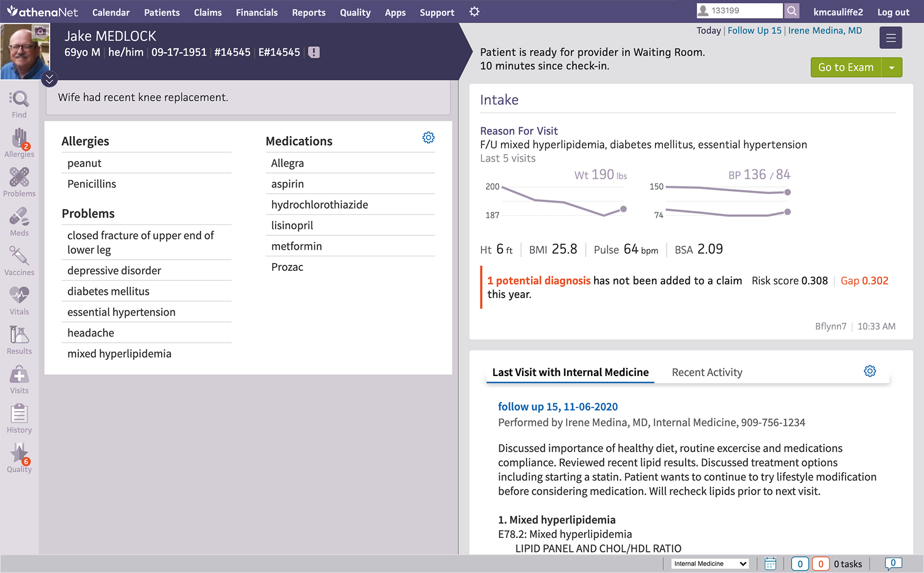Open the Internal Medicine department dropdown
Screen dimensions: 924x573
710,564
